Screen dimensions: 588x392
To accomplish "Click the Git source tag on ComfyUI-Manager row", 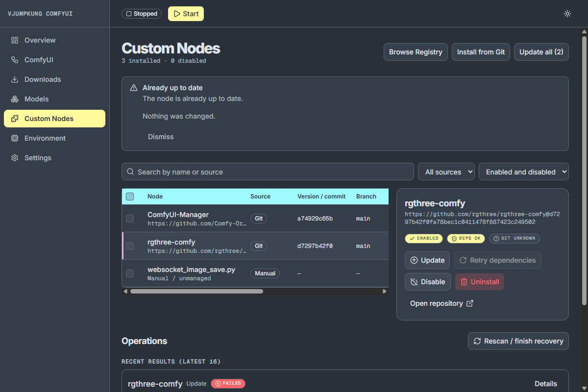I will [259, 219].
